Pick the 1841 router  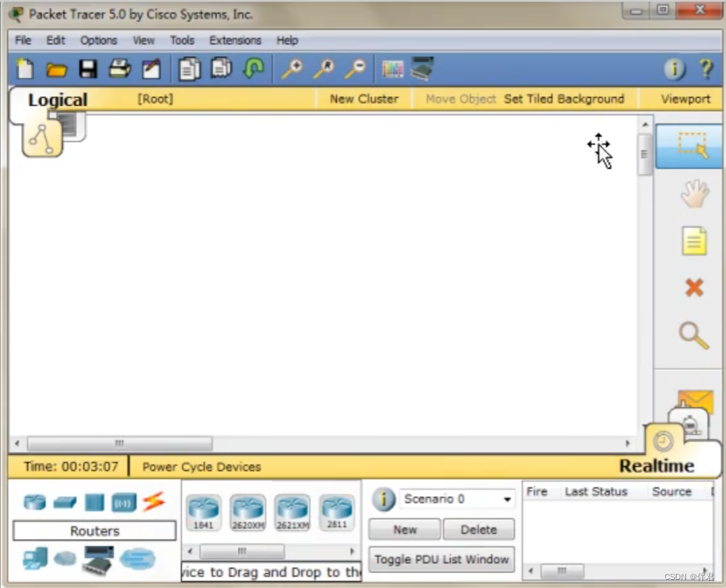pos(203,512)
